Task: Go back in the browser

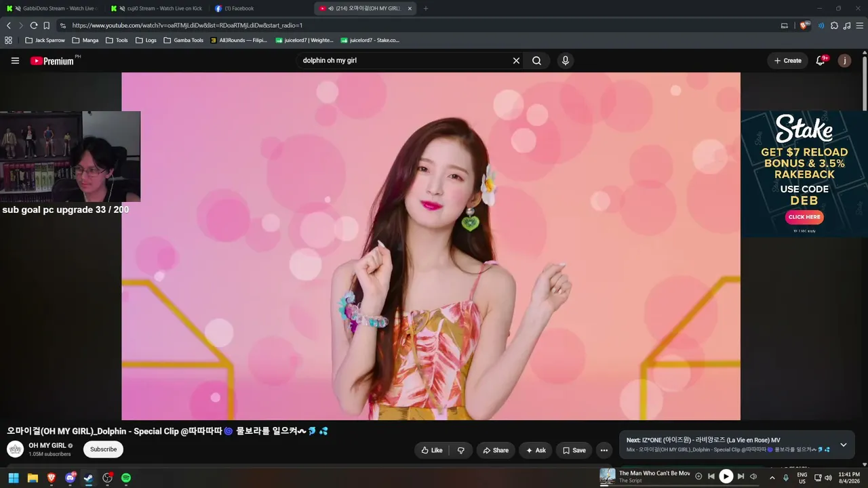Action: (9, 26)
